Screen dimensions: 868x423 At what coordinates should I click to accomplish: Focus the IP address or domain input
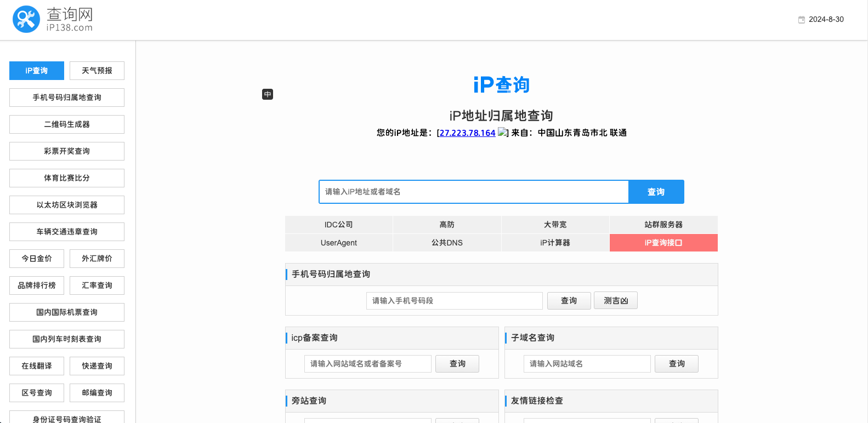click(473, 192)
